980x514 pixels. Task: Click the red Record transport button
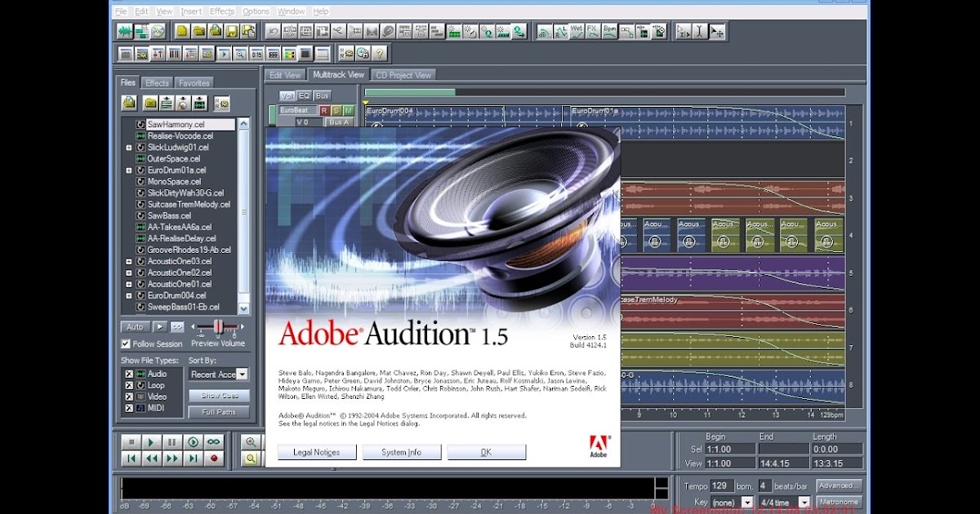pyautogui.click(x=214, y=459)
